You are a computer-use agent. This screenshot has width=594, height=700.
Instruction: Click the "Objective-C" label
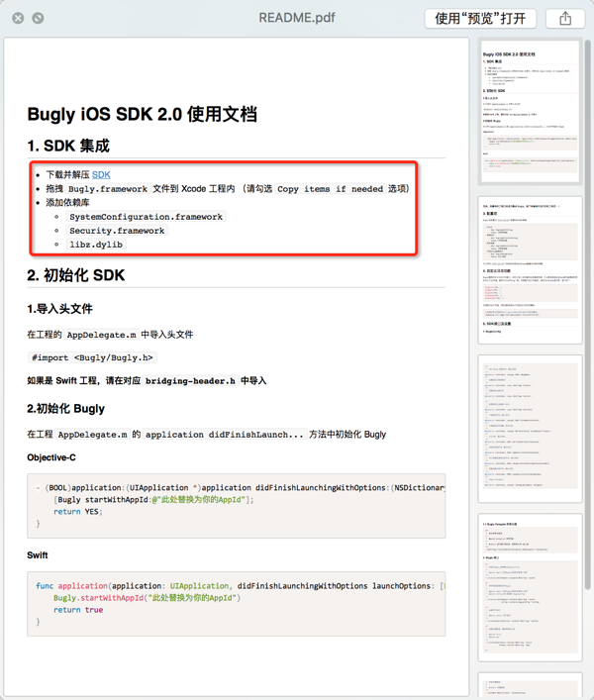(51, 457)
